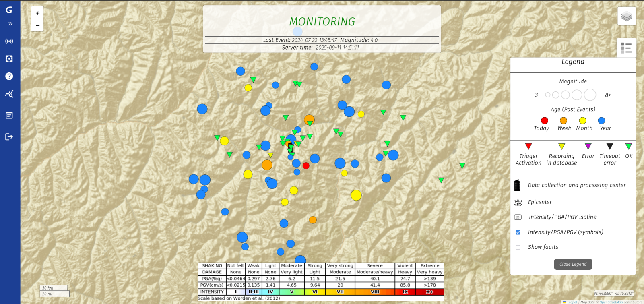This screenshot has width=644, height=304.
Task: Open the events list panel icon
Action: tap(9, 115)
